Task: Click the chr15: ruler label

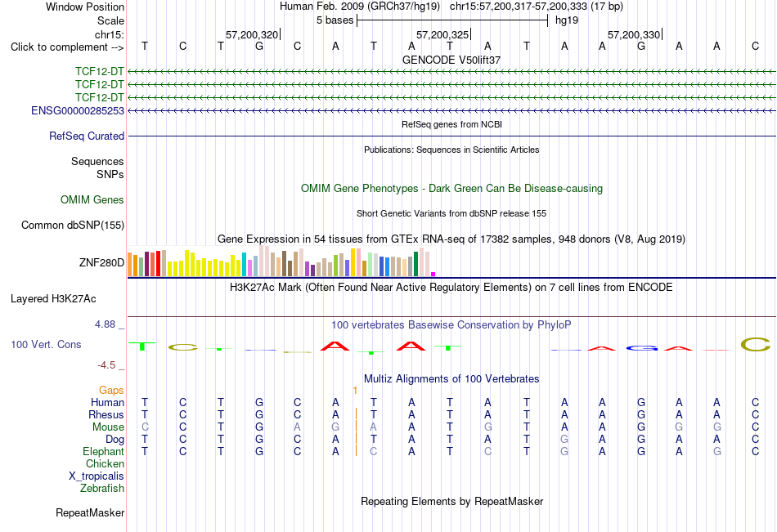Action: (x=110, y=34)
